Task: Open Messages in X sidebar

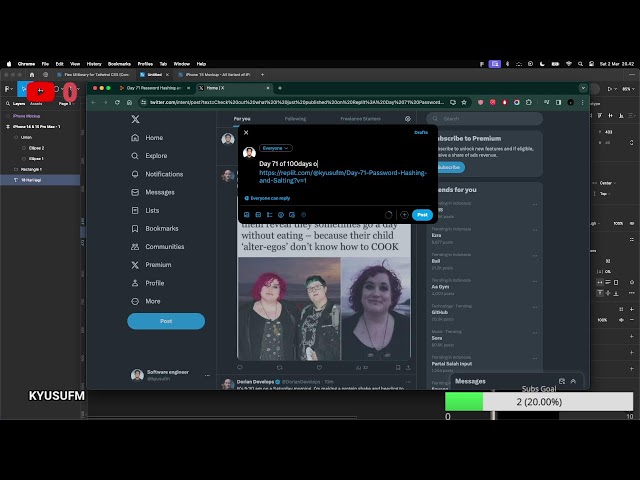Action: [x=153, y=192]
